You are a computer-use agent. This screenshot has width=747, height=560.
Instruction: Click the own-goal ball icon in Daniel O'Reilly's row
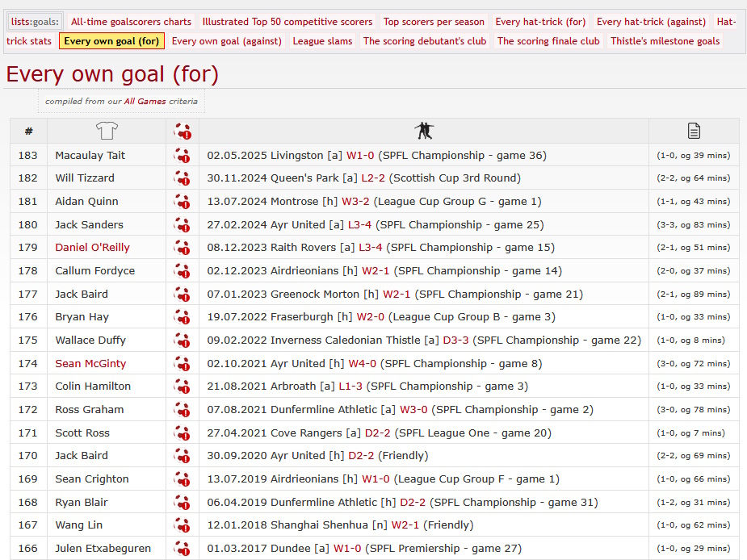(183, 248)
